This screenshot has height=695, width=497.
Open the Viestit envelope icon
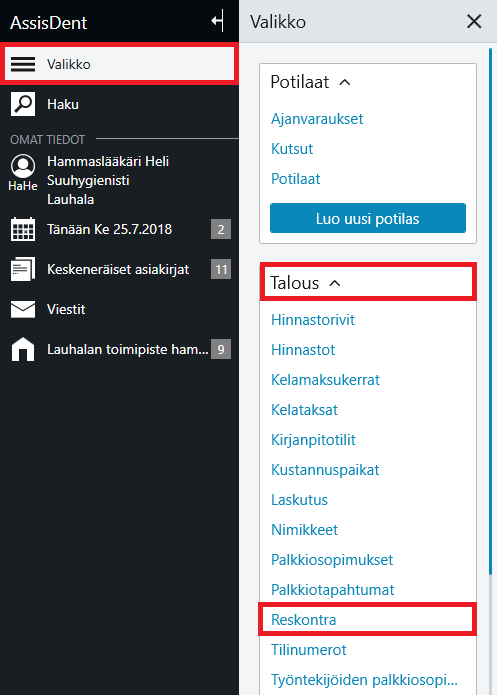tap(23, 309)
